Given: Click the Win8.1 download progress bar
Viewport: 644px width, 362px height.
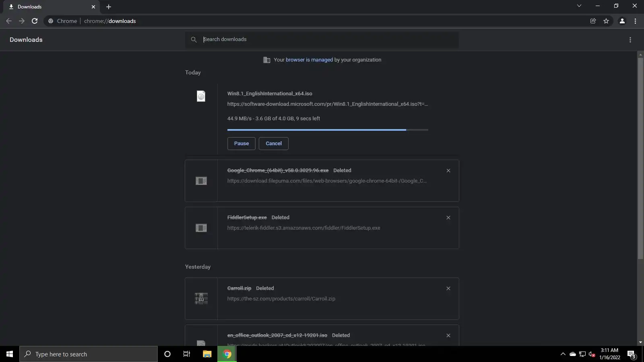Looking at the screenshot, I should tap(328, 130).
